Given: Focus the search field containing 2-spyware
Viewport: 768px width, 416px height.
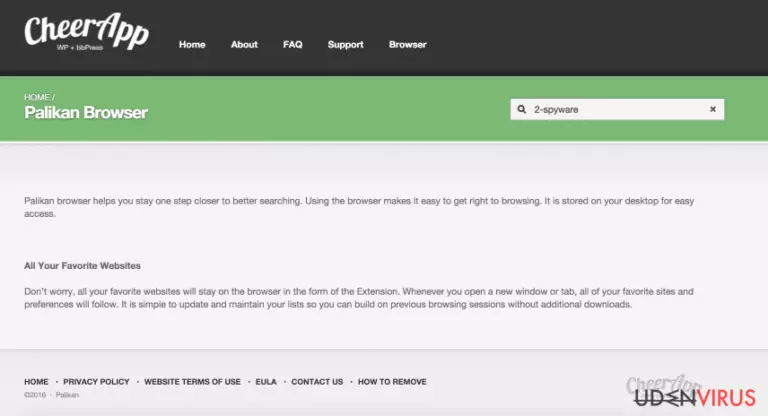Looking at the screenshot, I should pos(617,109).
